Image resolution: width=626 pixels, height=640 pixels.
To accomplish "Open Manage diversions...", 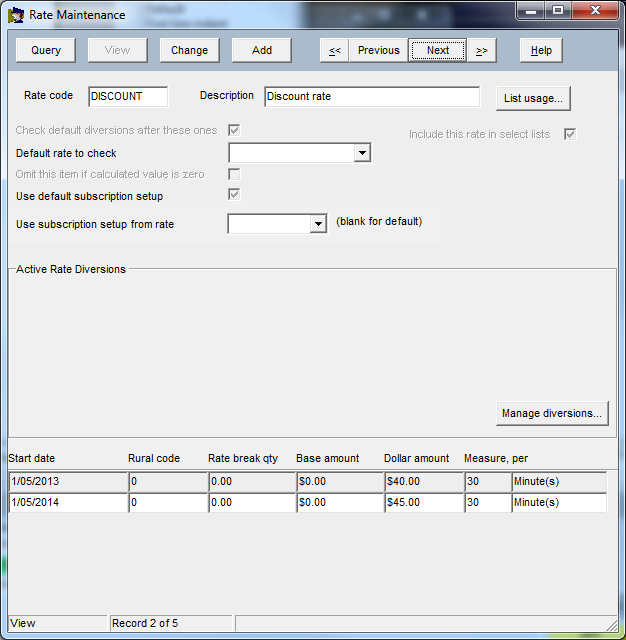I will 552,413.
